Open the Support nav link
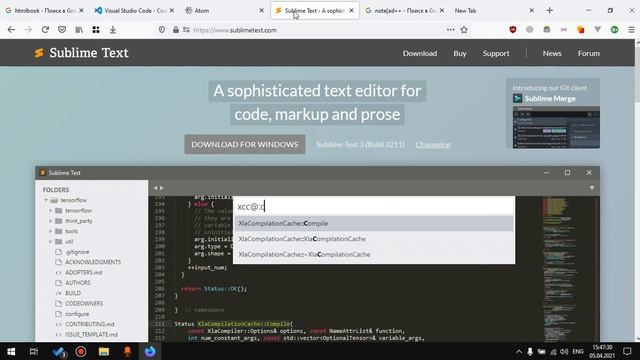 pos(496,53)
